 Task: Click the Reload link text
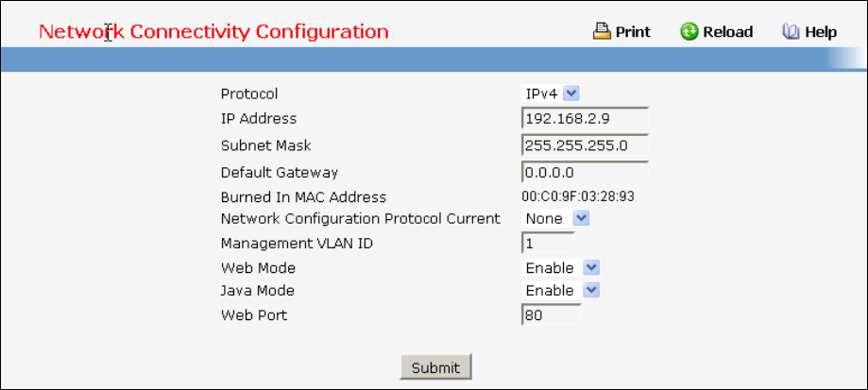(727, 32)
